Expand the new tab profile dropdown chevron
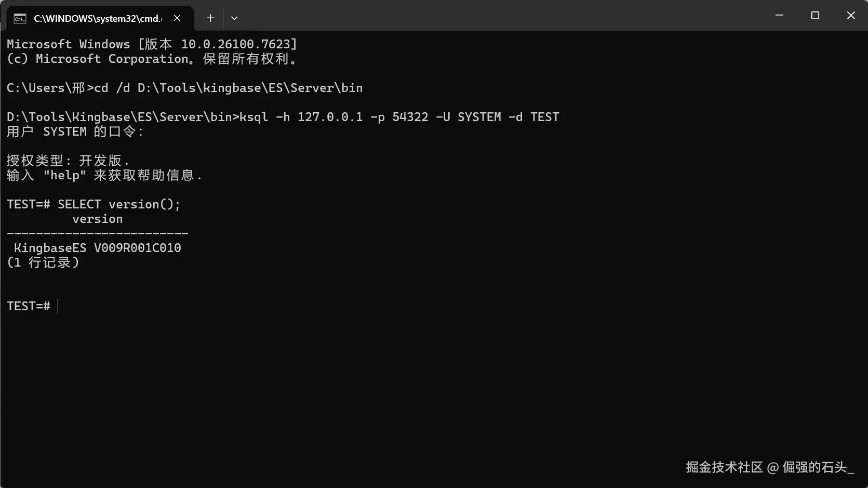 [234, 18]
